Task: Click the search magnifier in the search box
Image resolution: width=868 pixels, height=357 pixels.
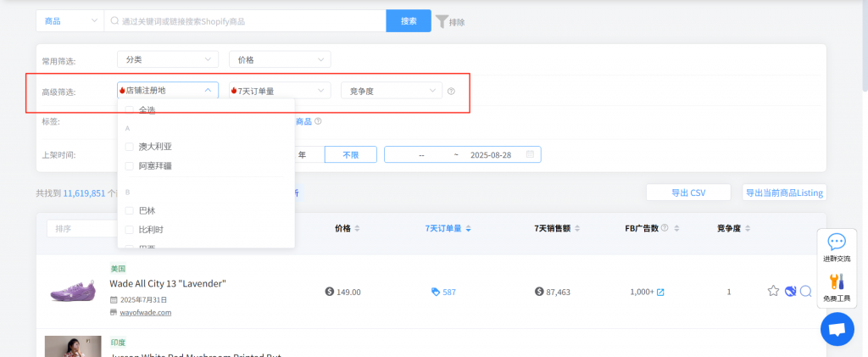Action: coord(114,21)
